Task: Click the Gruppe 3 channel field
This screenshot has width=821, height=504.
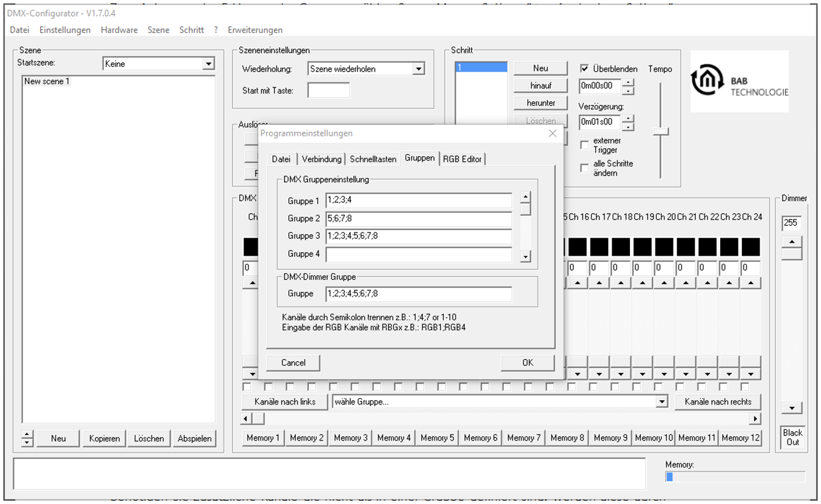Action: click(419, 236)
